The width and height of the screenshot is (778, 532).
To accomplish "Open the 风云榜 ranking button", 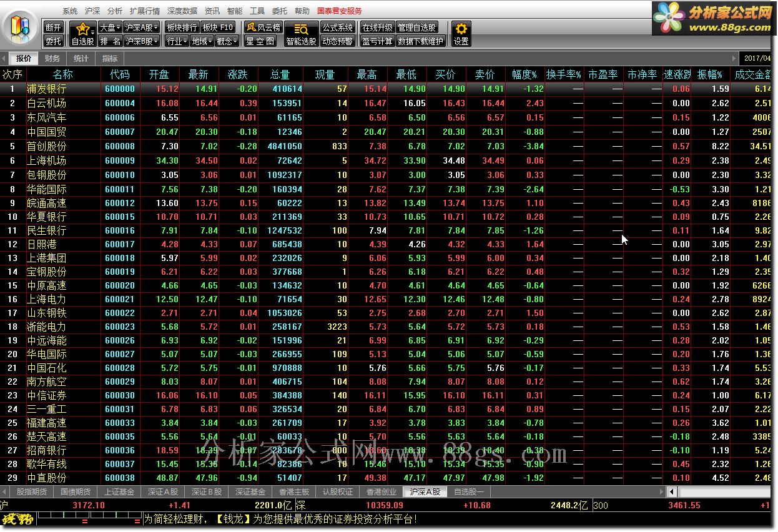I will tap(263, 27).
